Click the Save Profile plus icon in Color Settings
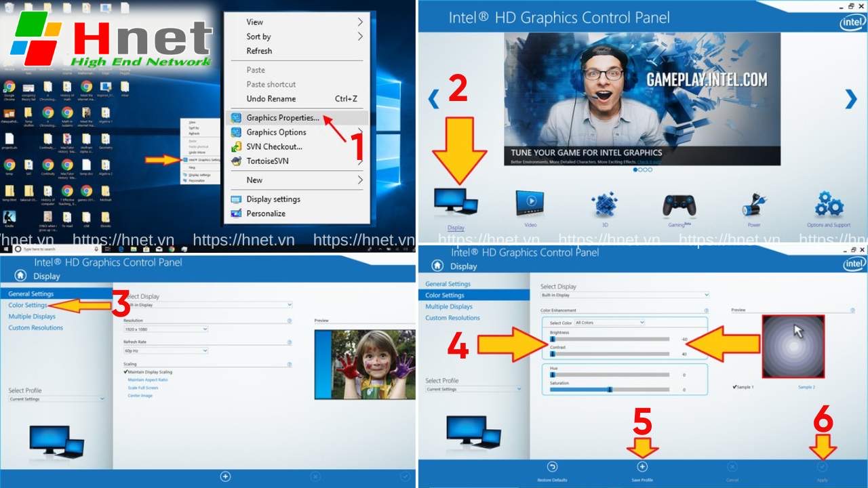The image size is (868, 488). [x=642, y=467]
